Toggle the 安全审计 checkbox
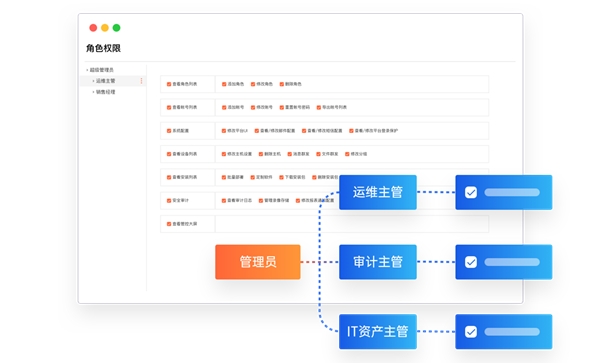 click(x=169, y=201)
